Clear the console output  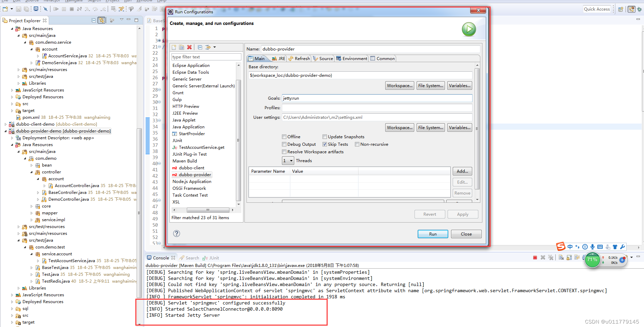tap(561, 257)
